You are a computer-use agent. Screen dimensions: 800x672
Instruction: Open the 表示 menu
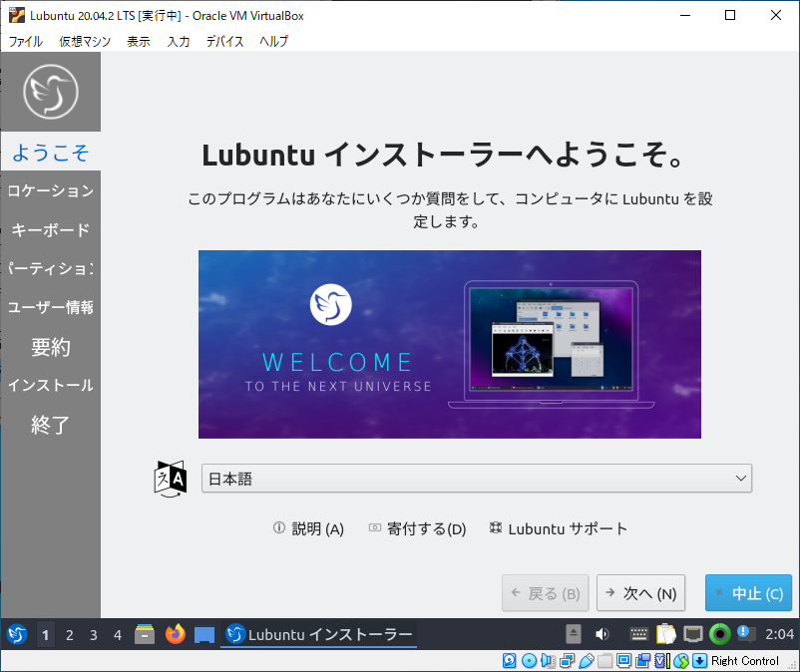139,41
